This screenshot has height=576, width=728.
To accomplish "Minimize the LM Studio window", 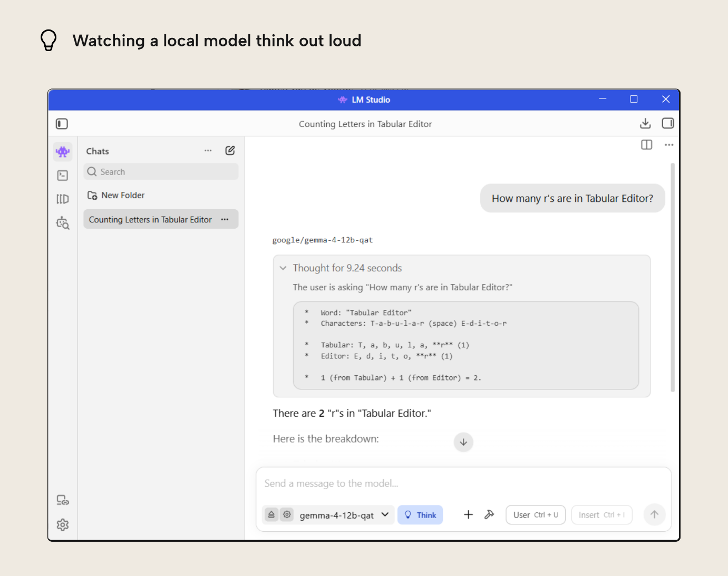I will [603, 99].
